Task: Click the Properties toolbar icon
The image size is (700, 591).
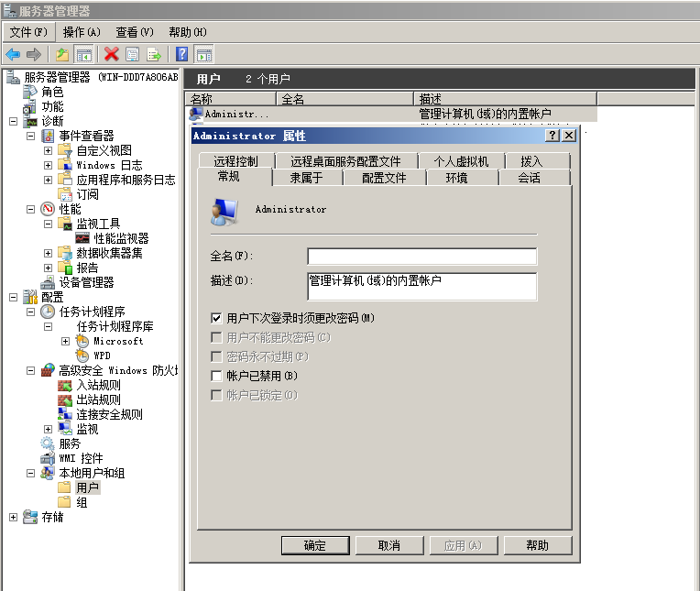Action: pyautogui.click(x=133, y=54)
